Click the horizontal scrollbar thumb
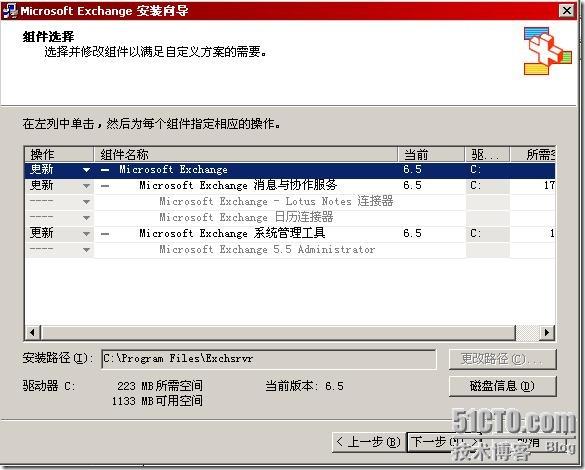585x470 pixels. coord(278,332)
